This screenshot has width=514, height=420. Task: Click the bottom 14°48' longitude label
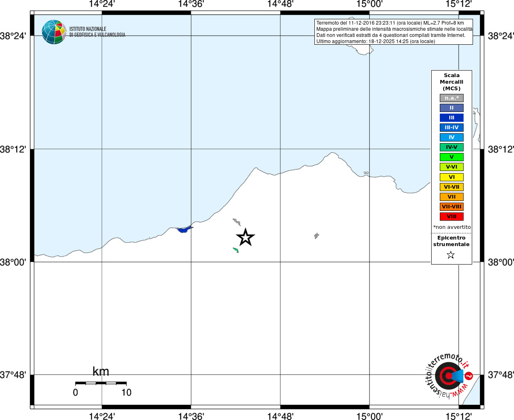(x=280, y=416)
